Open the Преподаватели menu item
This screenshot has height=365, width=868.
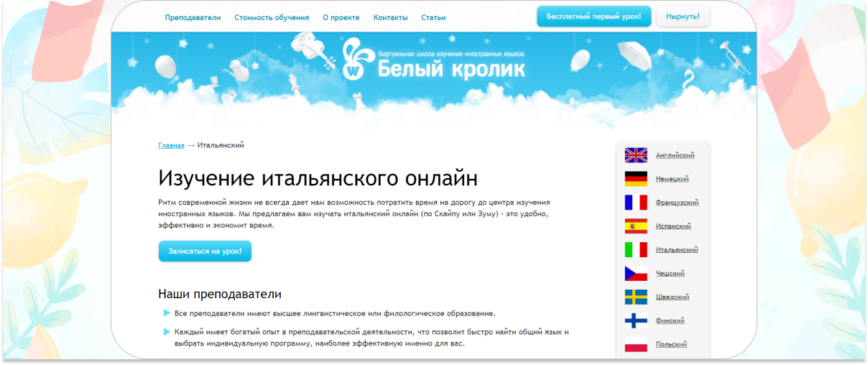193,17
